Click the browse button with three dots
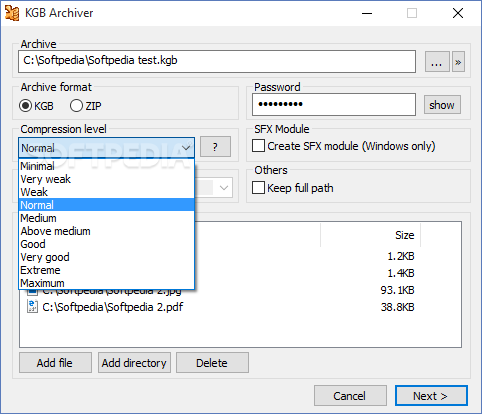The image size is (482, 414). point(437,62)
